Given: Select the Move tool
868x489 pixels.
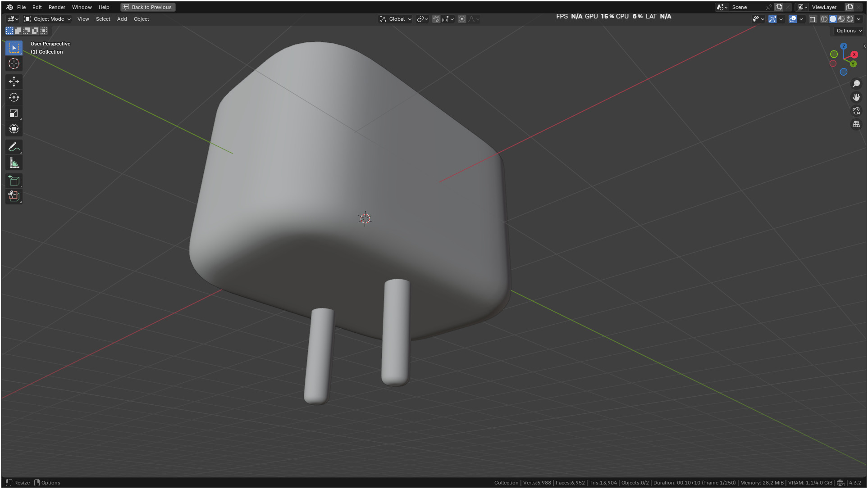Looking at the screenshot, I should pos(14,81).
